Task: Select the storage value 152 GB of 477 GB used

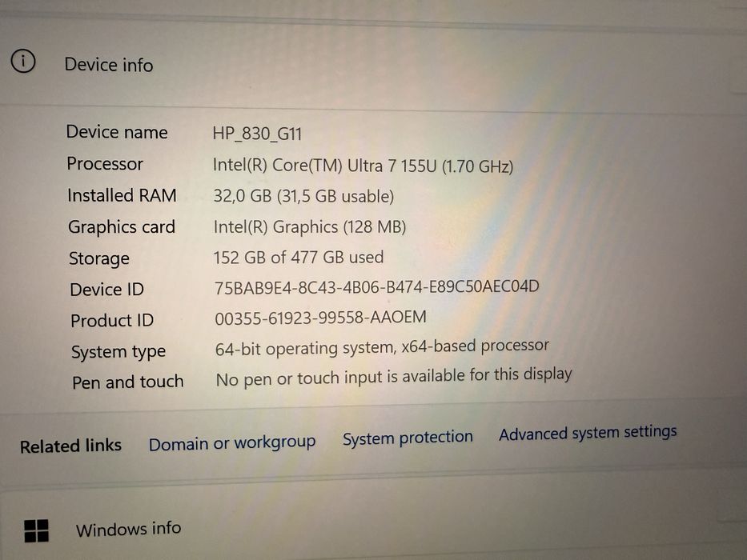Action: point(298,257)
